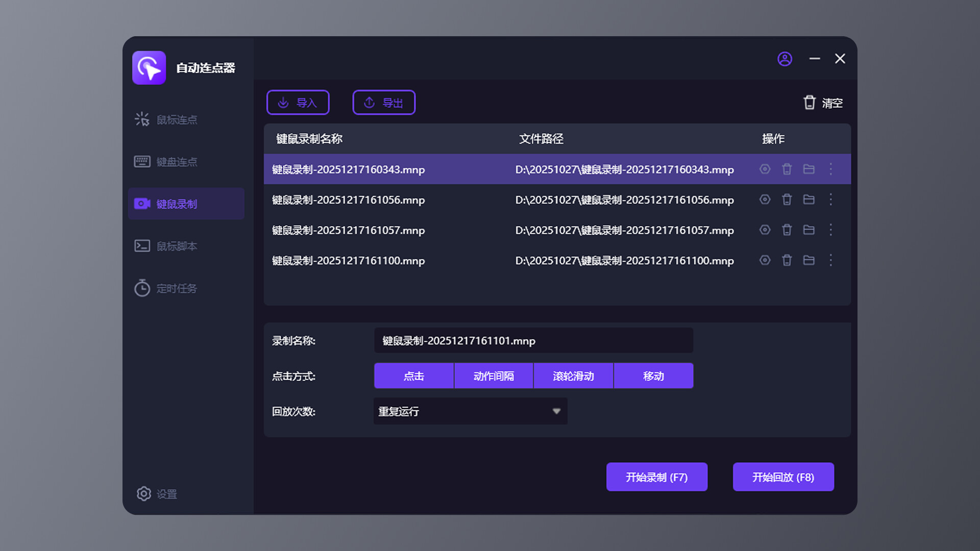
Task: Open three-dot menu on 161100 recording row
Action: 830,260
